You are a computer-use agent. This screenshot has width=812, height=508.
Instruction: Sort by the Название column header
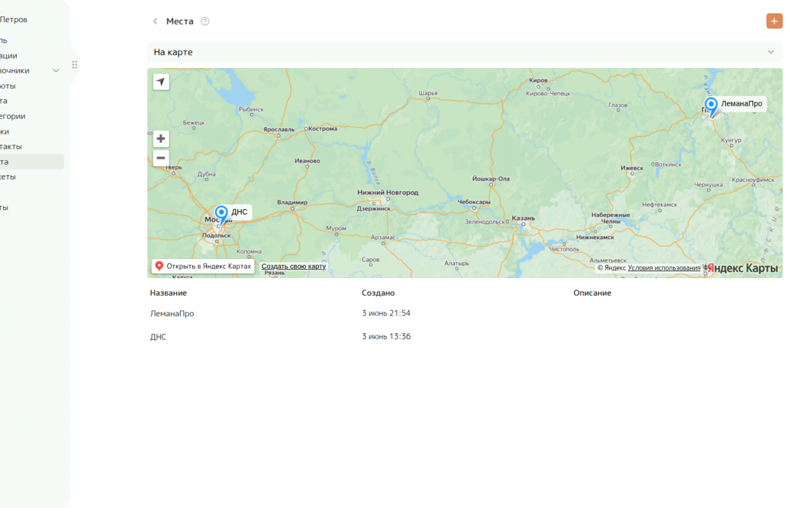pyautogui.click(x=168, y=293)
